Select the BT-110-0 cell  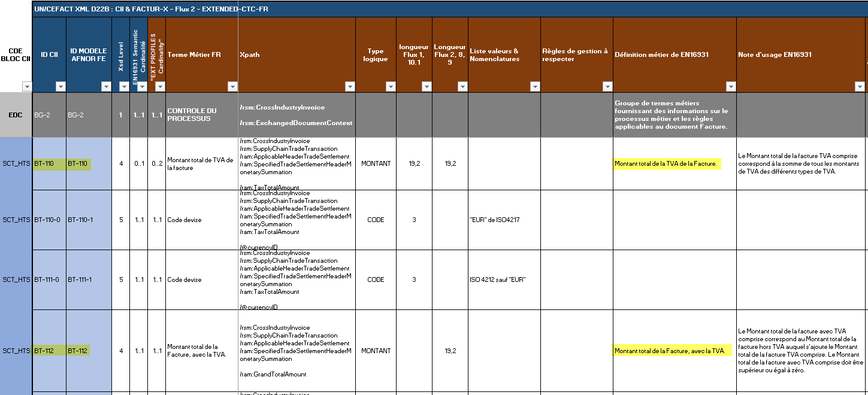click(49, 220)
